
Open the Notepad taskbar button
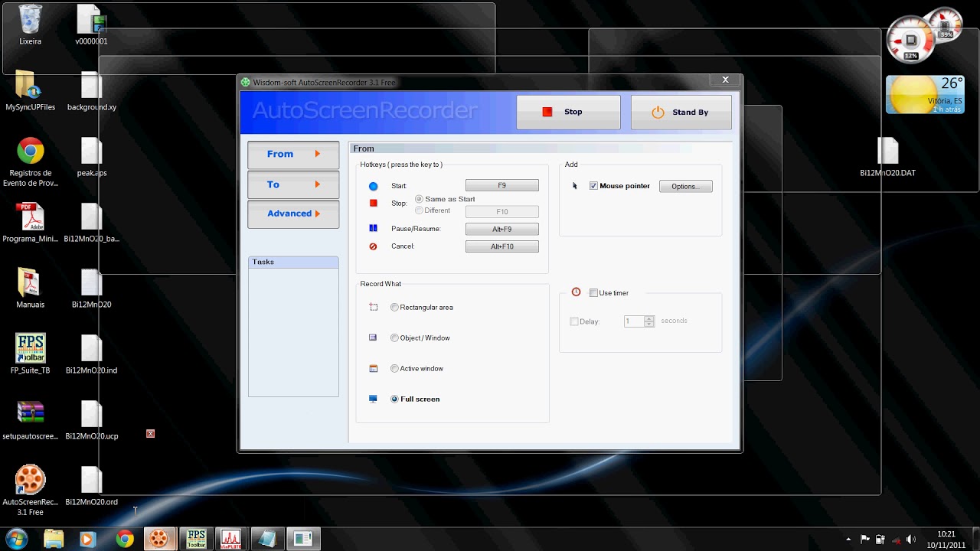pyautogui.click(x=266, y=539)
